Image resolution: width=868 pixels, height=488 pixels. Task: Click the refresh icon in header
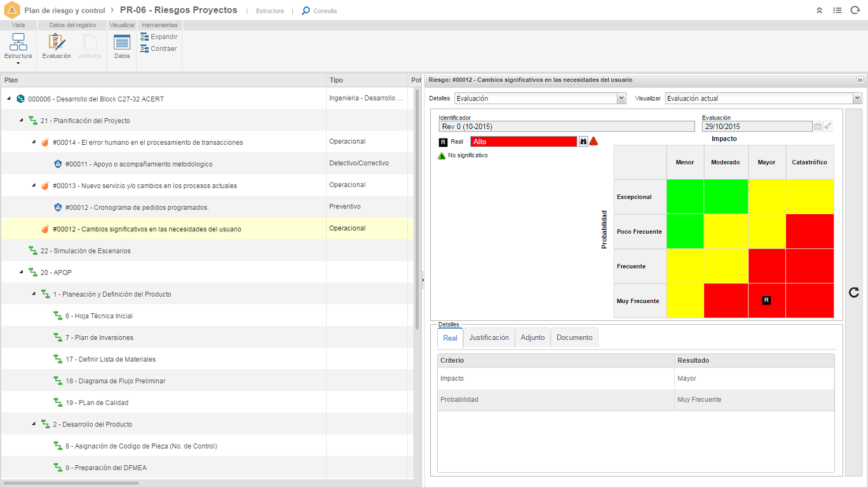tap(855, 11)
